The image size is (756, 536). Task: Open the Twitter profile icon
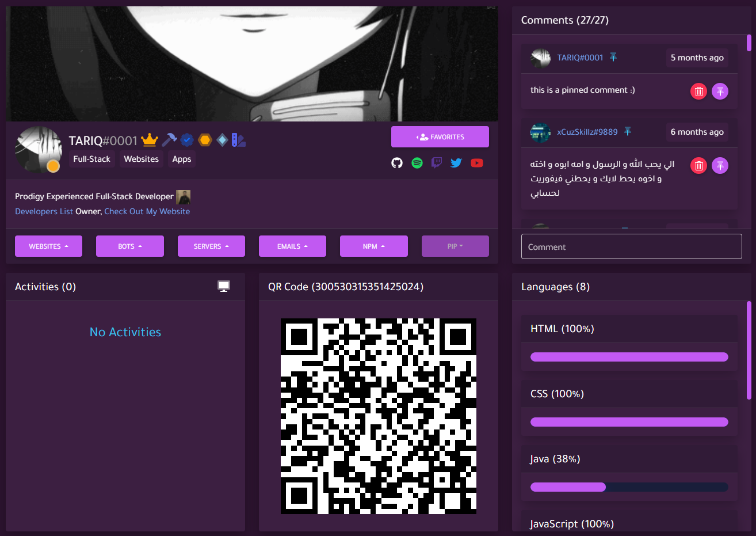click(456, 163)
